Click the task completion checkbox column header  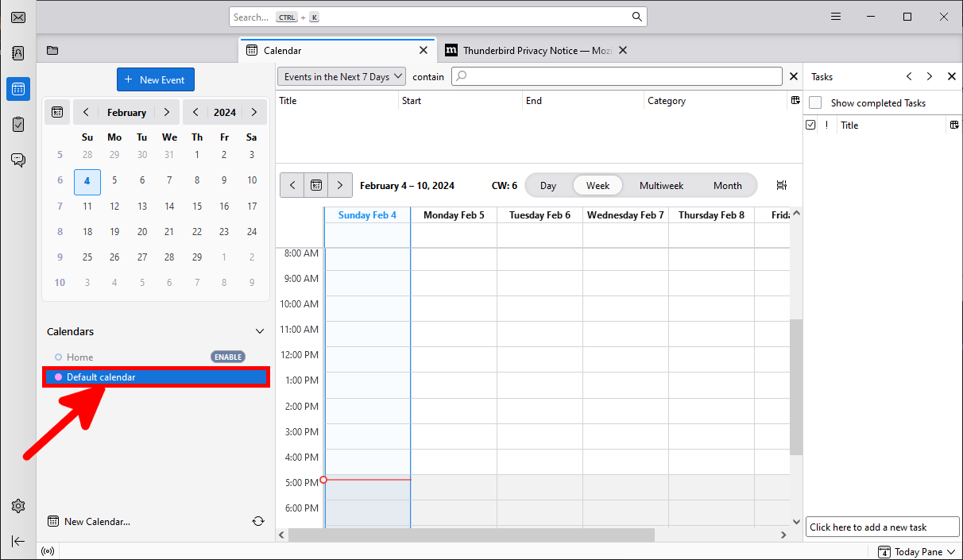pyautogui.click(x=810, y=125)
